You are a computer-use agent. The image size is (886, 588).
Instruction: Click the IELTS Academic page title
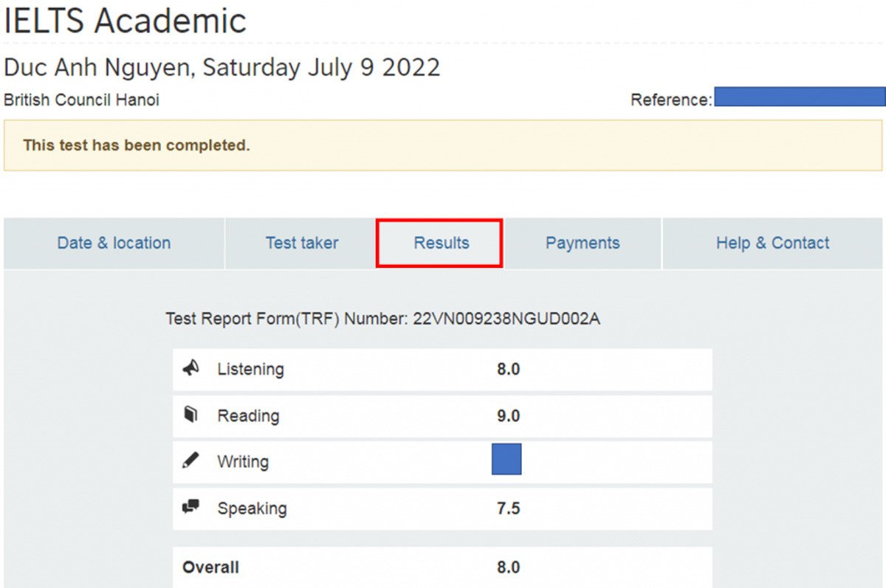pyautogui.click(x=126, y=21)
